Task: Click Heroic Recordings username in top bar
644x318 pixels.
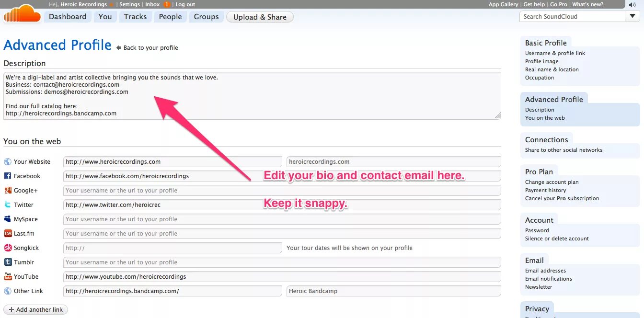Action: tap(84, 4)
